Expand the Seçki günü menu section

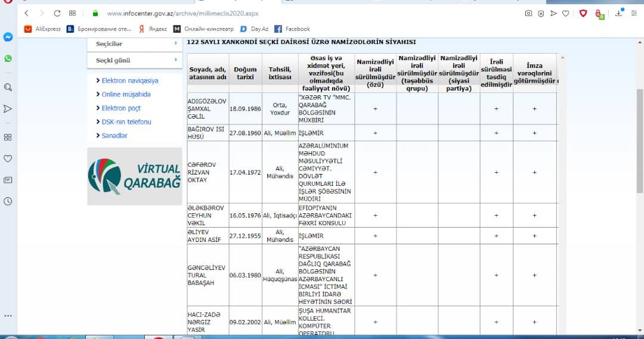(135, 60)
